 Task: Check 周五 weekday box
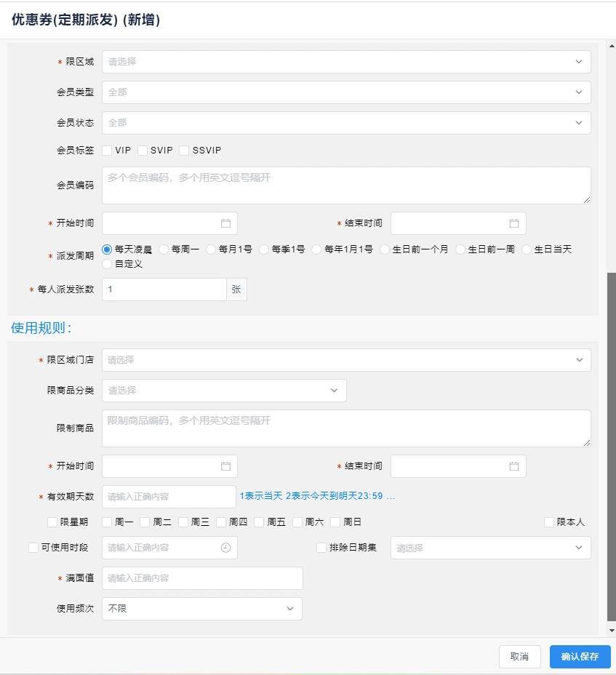point(259,522)
